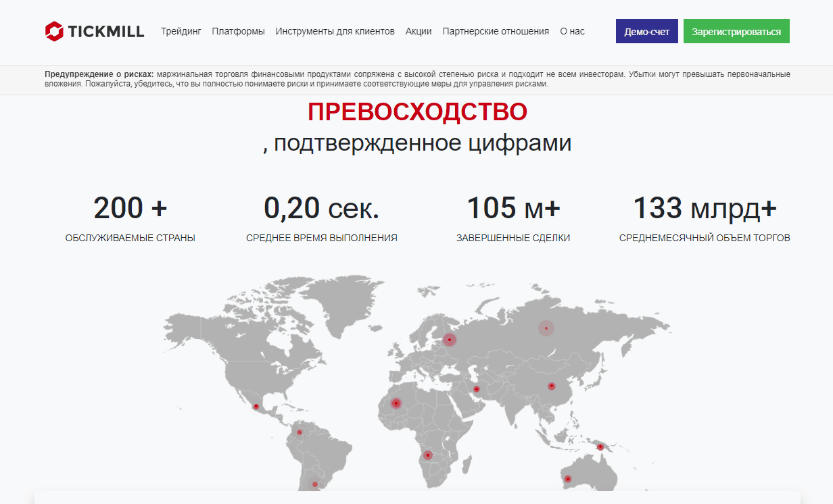Viewport: 833px width, 504px height.
Task: Click the map marker in Siberia
Action: coord(546,328)
